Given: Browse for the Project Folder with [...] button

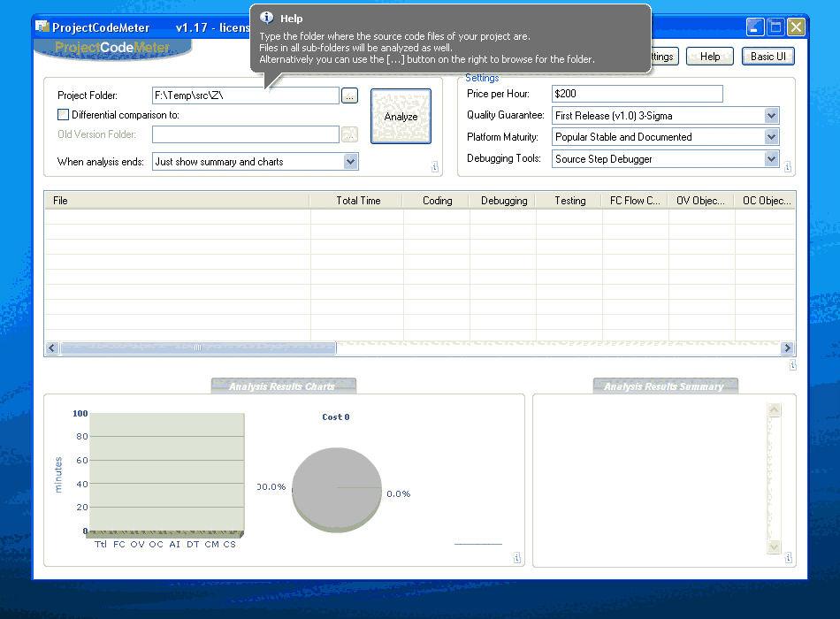Looking at the screenshot, I should click(x=349, y=96).
